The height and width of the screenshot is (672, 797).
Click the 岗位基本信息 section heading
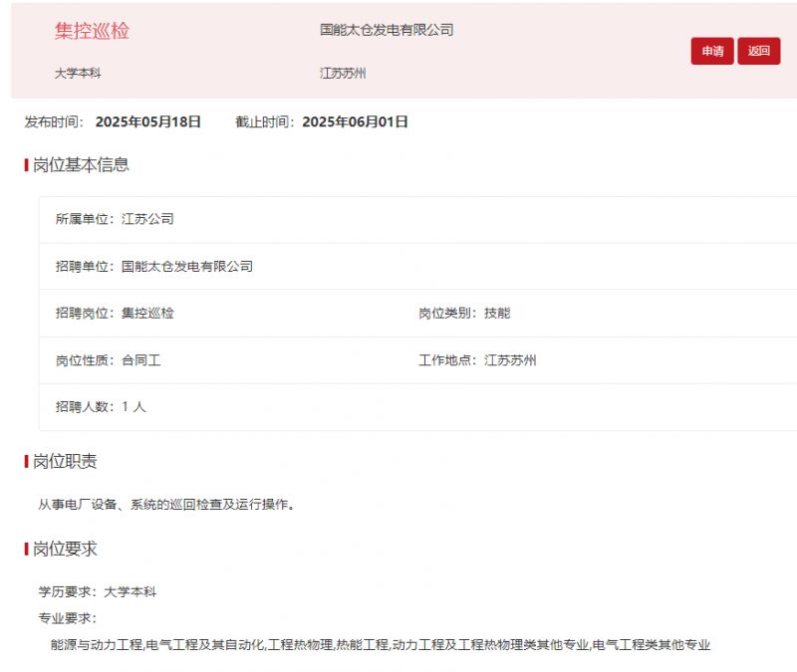[x=81, y=164]
